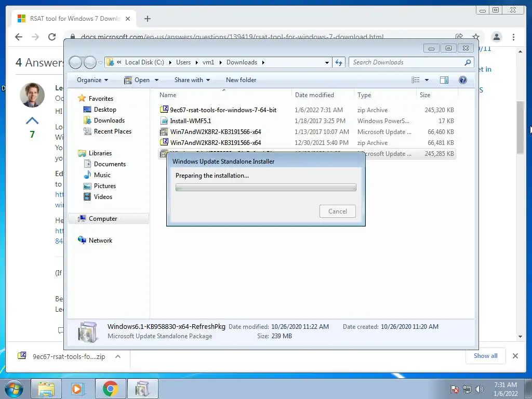Open the taskbar volume control
Screen dimensions: 532x399
click(x=479, y=389)
